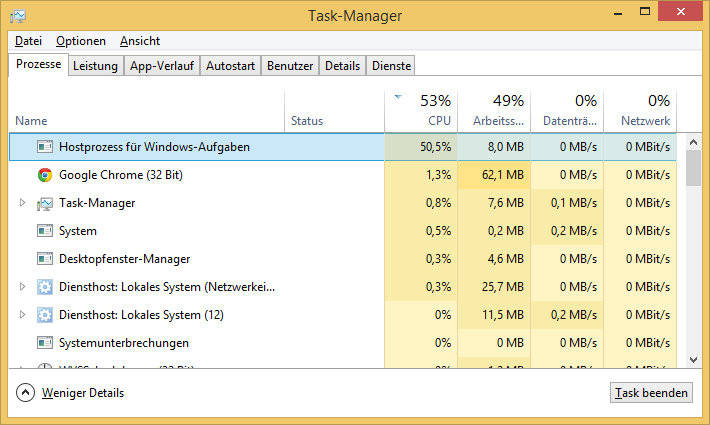This screenshot has height=425, width=710.
Task: Click the scrollbar down arrow
Action: click(x=693, y=360)
